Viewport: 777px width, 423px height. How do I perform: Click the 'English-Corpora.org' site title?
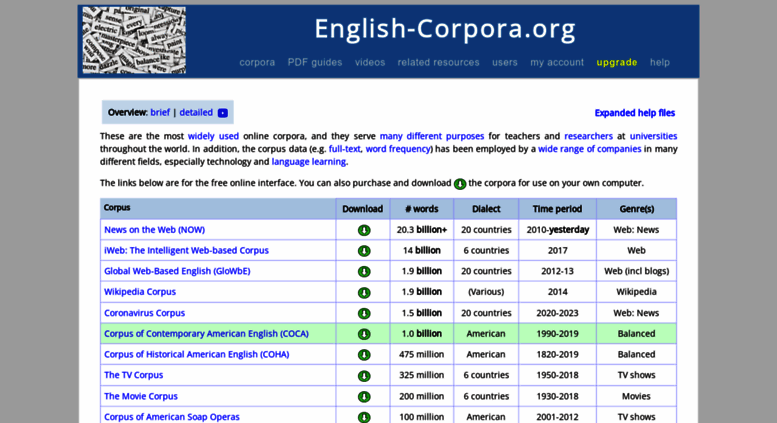444,29
